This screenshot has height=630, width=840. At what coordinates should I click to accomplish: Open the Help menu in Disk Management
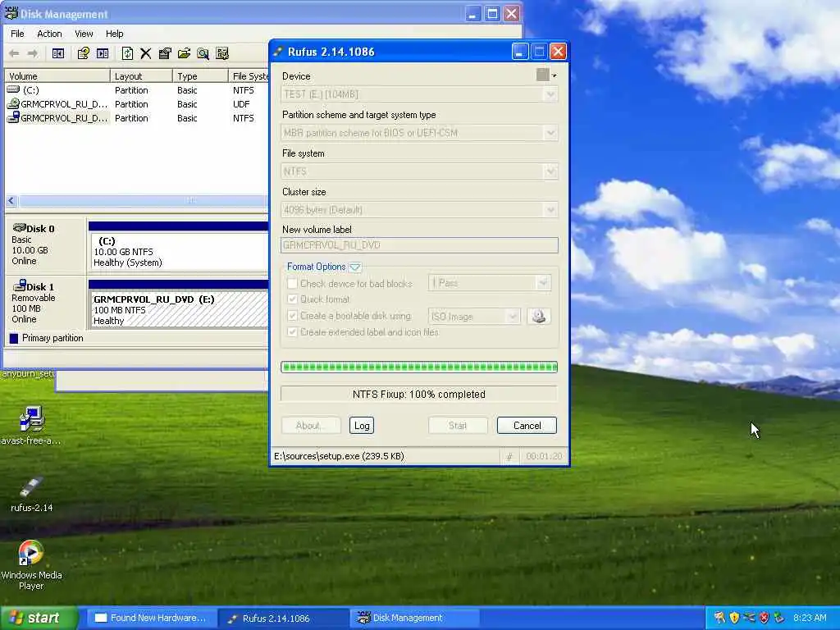114,34
